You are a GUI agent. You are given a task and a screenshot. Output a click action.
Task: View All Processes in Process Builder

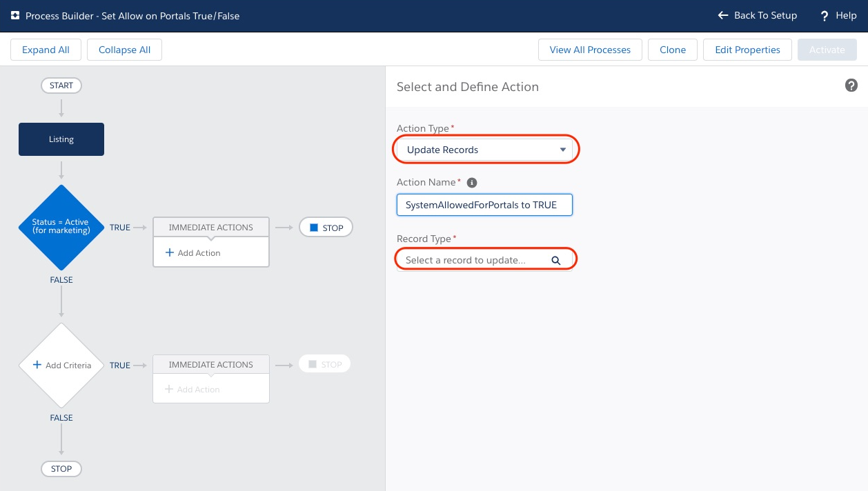pyautogui.click(x=590, y=49)
